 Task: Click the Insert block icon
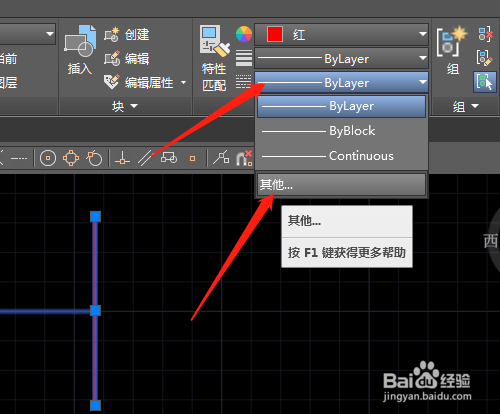[80, 42]
